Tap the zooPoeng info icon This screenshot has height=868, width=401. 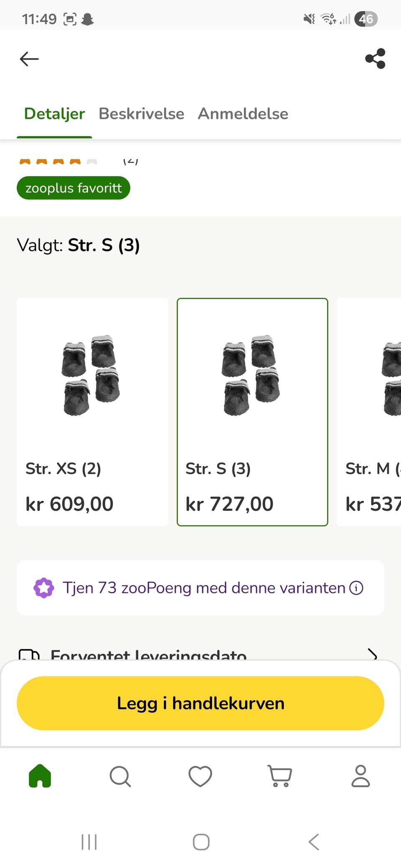click(x=356, y=588)
